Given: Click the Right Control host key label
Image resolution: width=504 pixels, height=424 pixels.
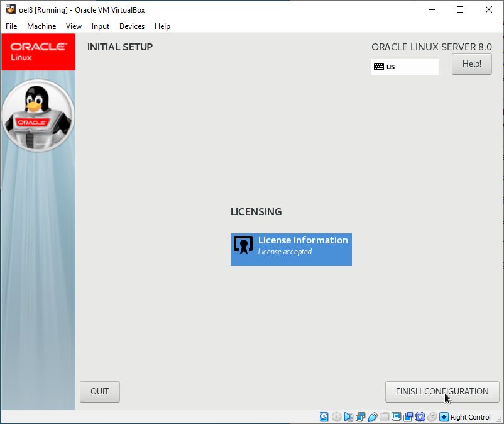Looking at the screenshot, I should (x=471, y=417).
